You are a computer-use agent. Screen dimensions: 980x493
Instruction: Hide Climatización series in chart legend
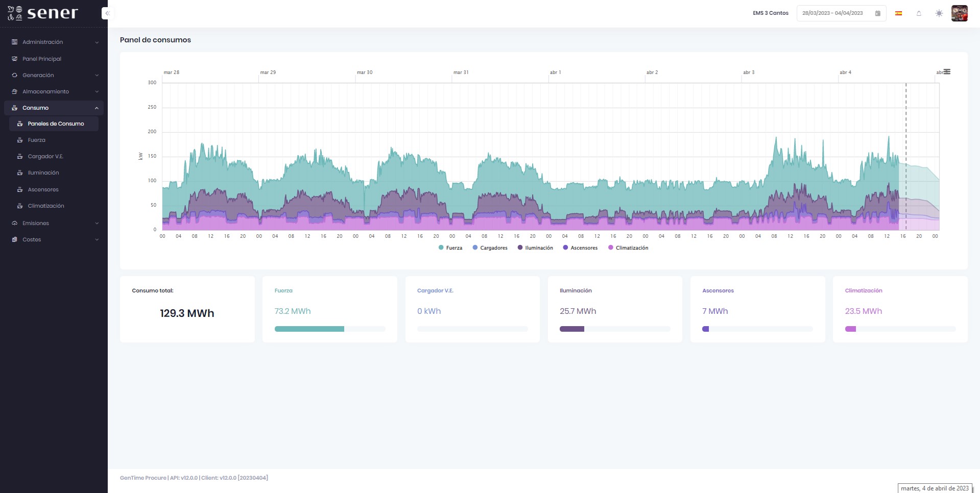[628, 248]
